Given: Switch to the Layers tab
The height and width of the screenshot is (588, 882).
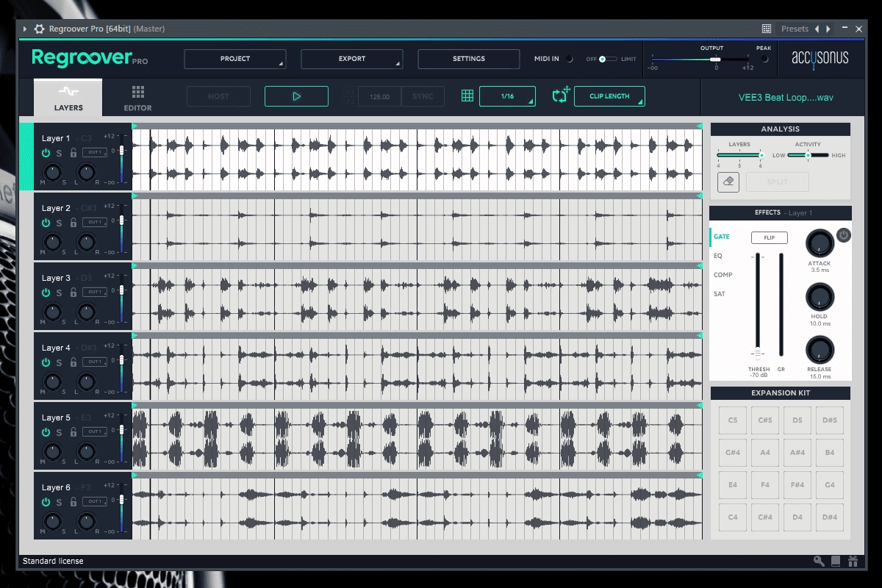Looking at the screenshot, I should tap(68, 98).
